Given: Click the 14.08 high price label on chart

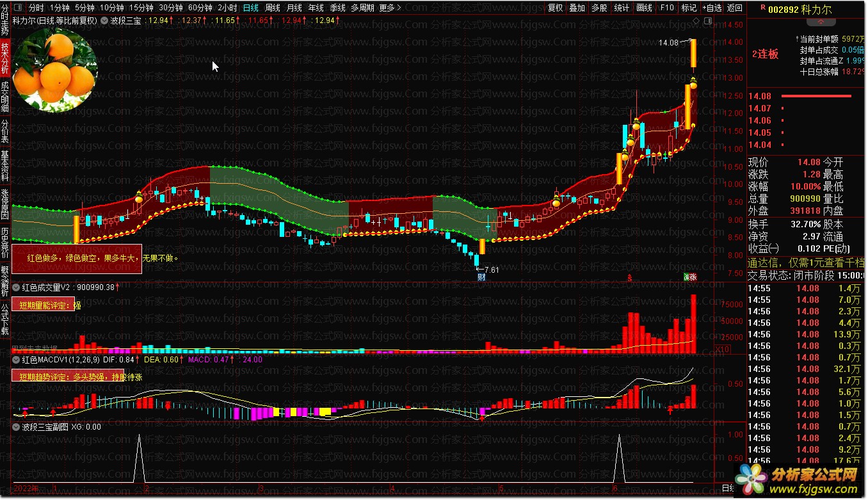Looking at the screenshot, I should pyautogui.click(x=668, y=42).
